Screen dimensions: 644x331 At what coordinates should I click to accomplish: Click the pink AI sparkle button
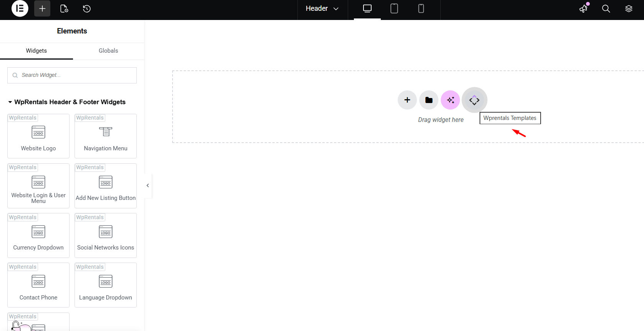(x=450, y=100)
